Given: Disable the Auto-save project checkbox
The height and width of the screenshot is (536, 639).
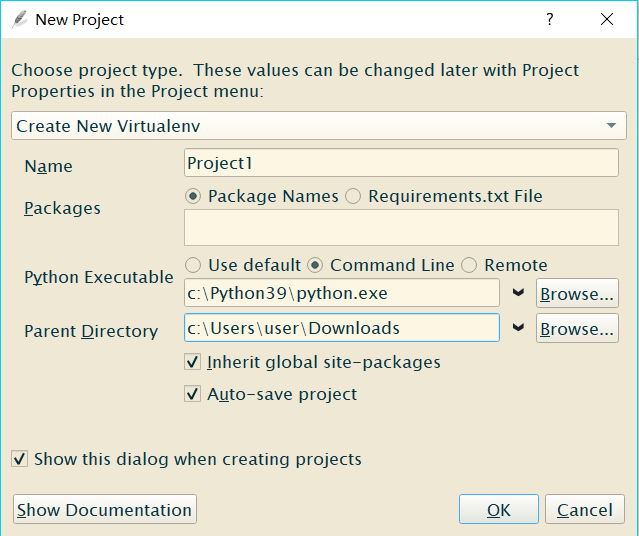Looking at the screenshot, I should pyautogui.click(x=193, y=394).
